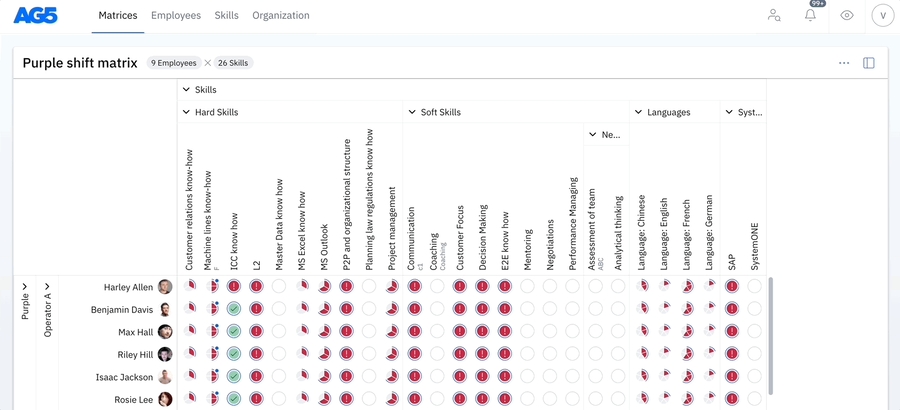Click the 26 Skills filter chip
900x410 pixels.
point(232,63)
